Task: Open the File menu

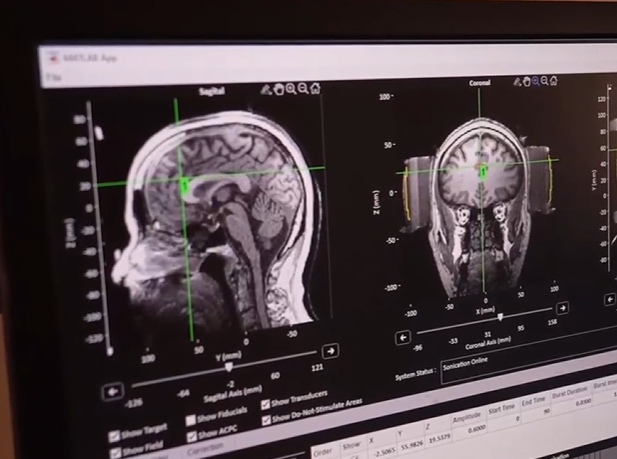Action: point(53,77)
